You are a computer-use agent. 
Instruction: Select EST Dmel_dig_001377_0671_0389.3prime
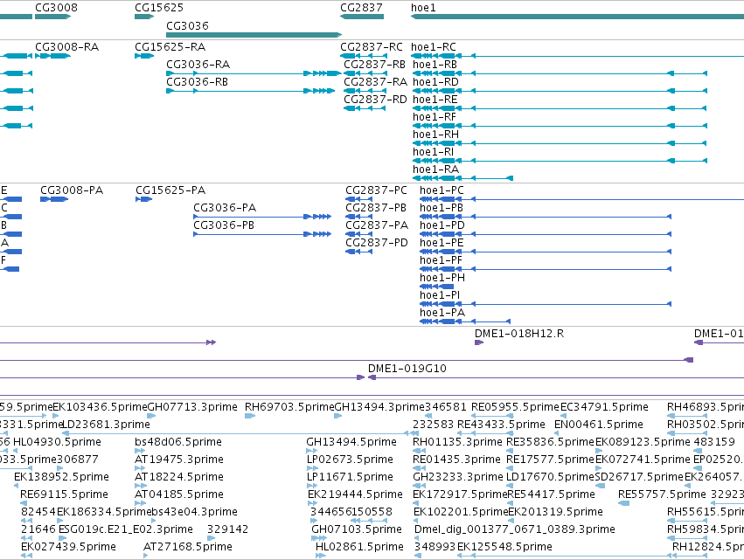(x=515, y=529)
